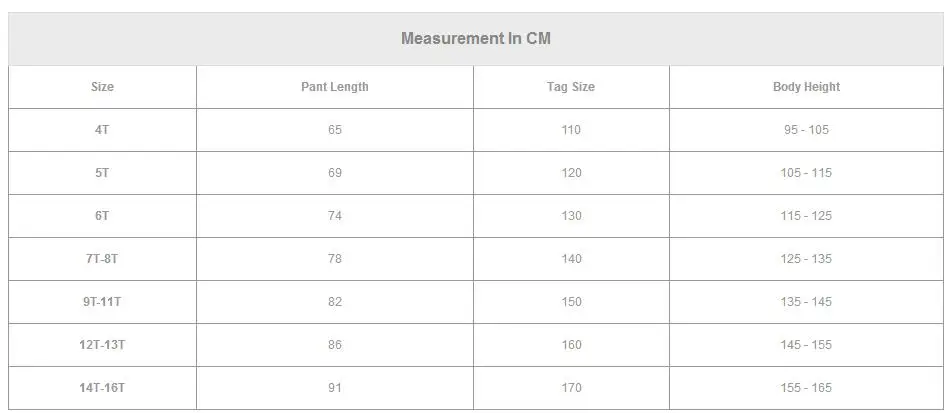Image resolution: width=948 pixels, height=413 pixels.
Task: Click the Measurement In CM title
Action: click(476, 39)
